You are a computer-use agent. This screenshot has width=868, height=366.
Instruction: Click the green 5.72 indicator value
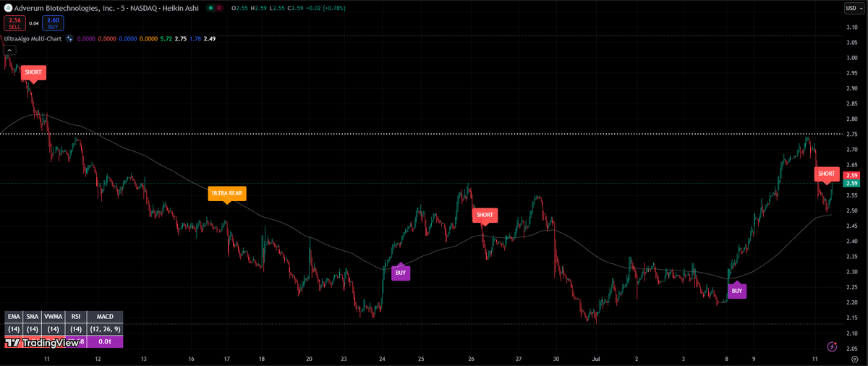click(x=166, y=38)
